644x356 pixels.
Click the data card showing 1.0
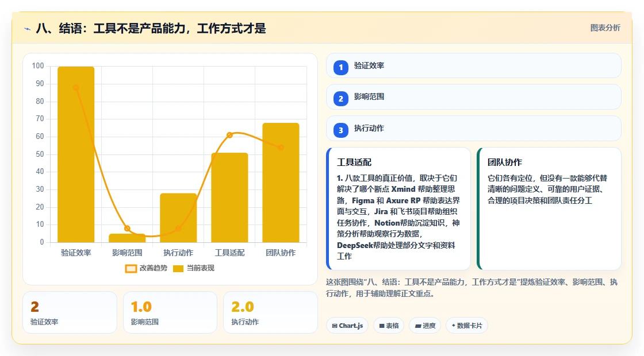coord(170,312)
